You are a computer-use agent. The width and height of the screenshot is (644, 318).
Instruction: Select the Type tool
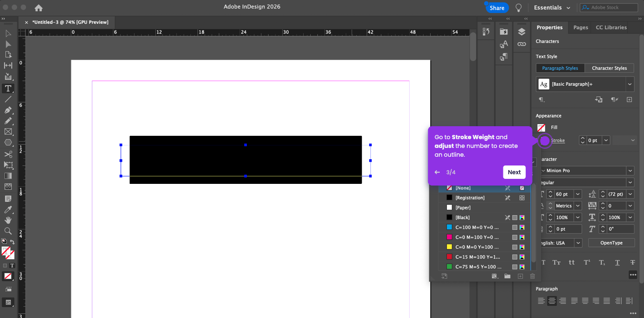point(8,88)
